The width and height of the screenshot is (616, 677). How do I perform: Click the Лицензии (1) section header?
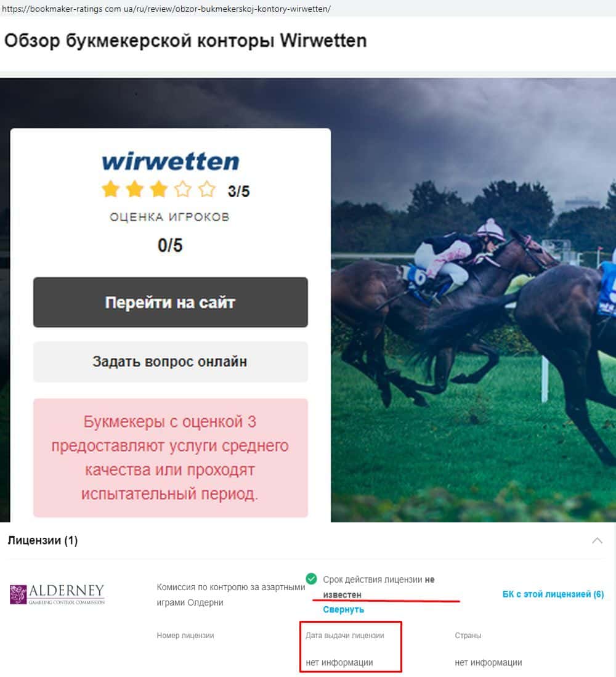point(43,541)
